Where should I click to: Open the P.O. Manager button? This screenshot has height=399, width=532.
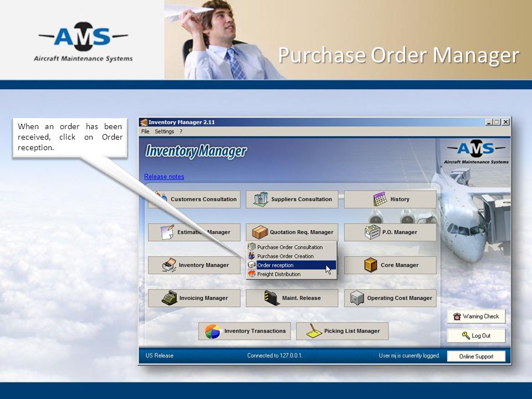(390, 232)
